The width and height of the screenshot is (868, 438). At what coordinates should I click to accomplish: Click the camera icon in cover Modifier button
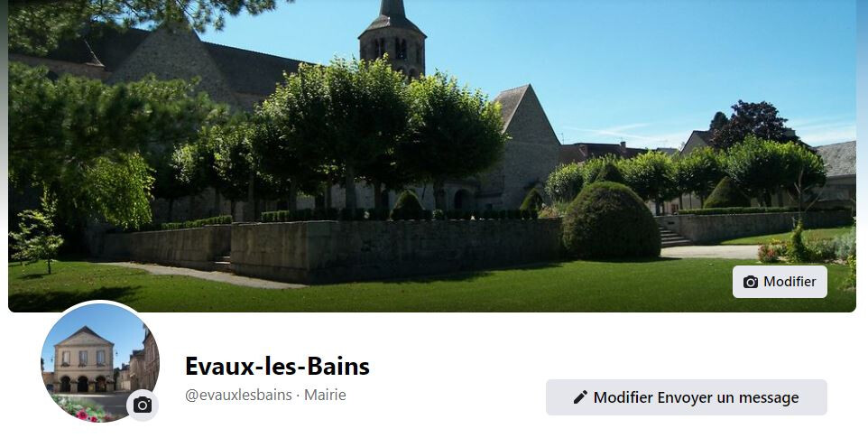(x=750, y=282)
